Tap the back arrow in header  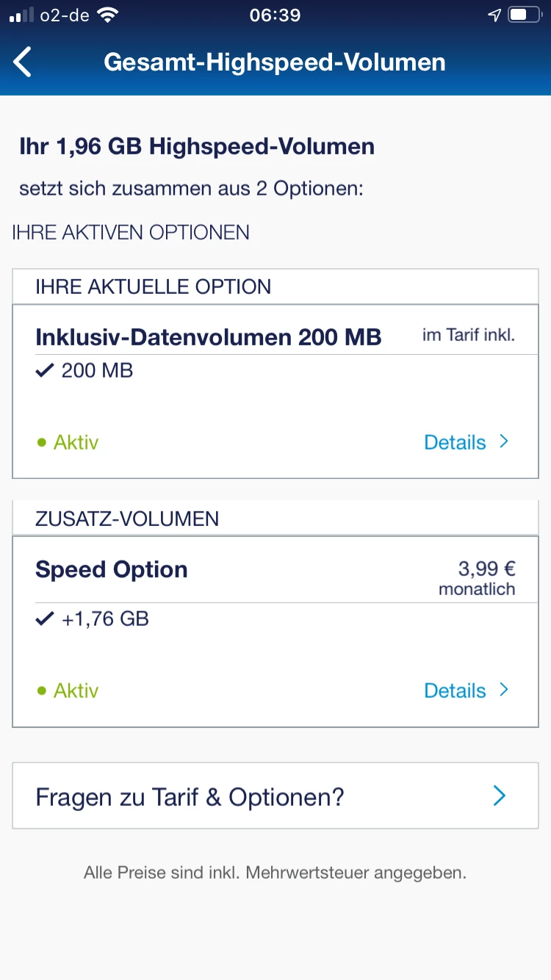click(24, 62)
